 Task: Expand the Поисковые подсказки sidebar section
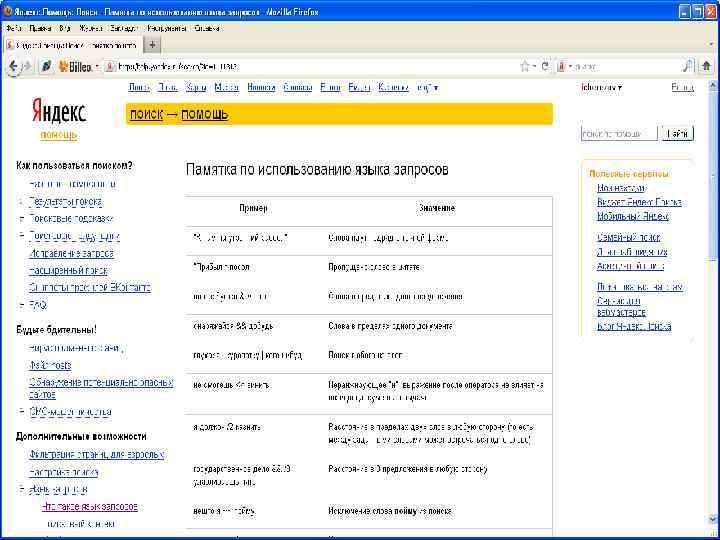21,219
